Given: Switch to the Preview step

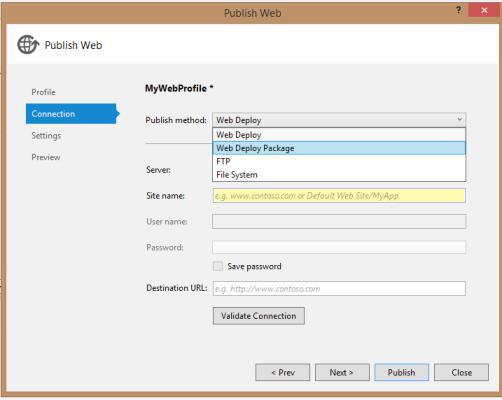Looking at the screenshot, I should (x=46, y=157).
